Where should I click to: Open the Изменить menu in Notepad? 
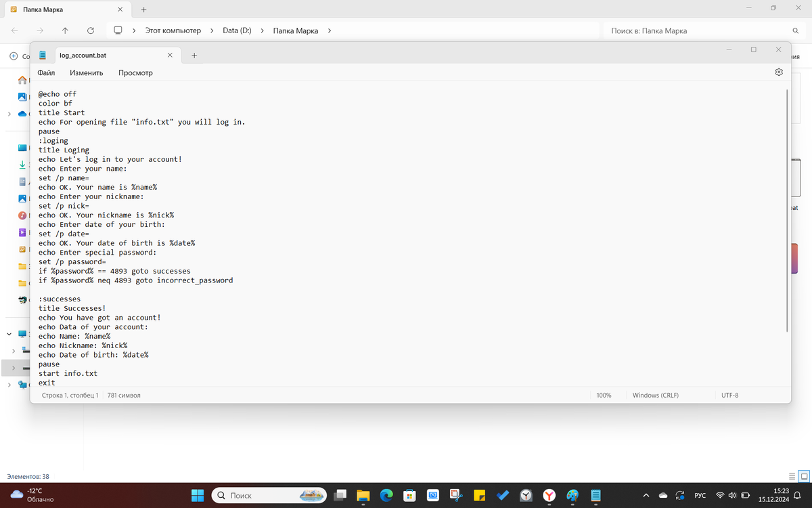[x=87, y=72]
